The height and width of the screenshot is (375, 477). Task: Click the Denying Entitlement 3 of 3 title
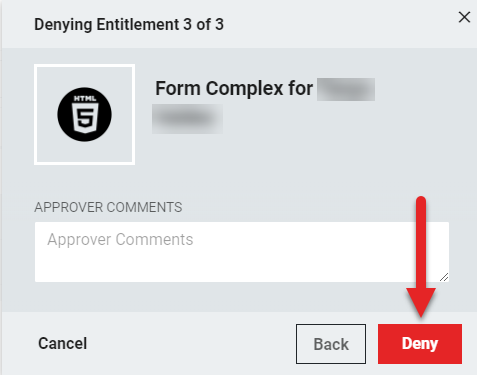[129, 25]
